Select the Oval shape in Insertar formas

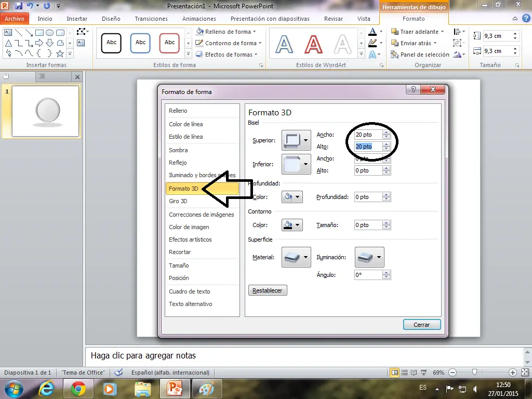coord(49,33)
